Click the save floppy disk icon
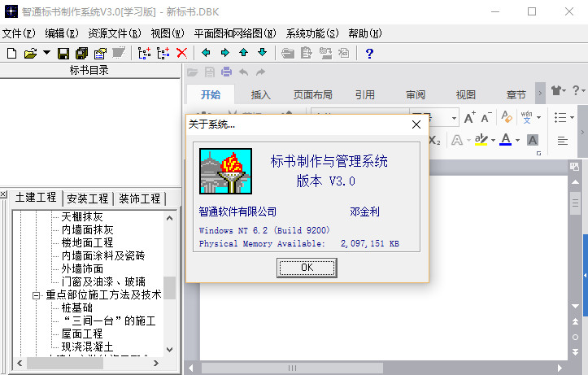 [x=64, y=53]
